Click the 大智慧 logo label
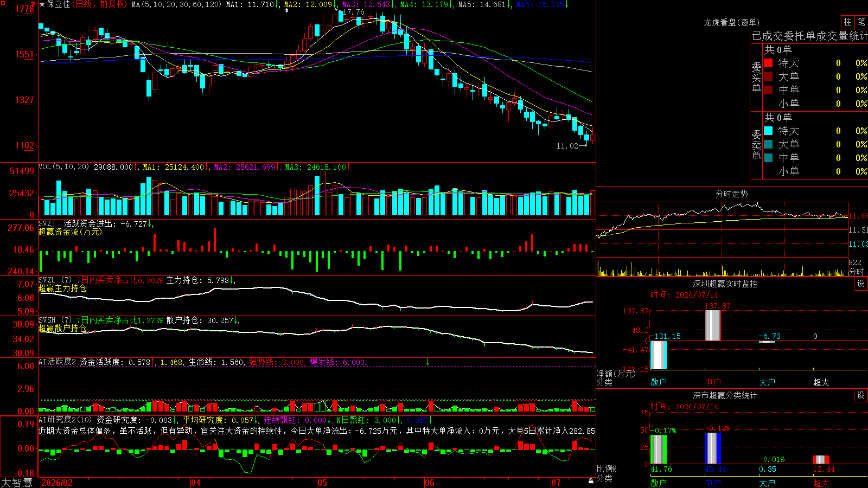This screenshot has width=868, height=488. click(x=17, y=483)
